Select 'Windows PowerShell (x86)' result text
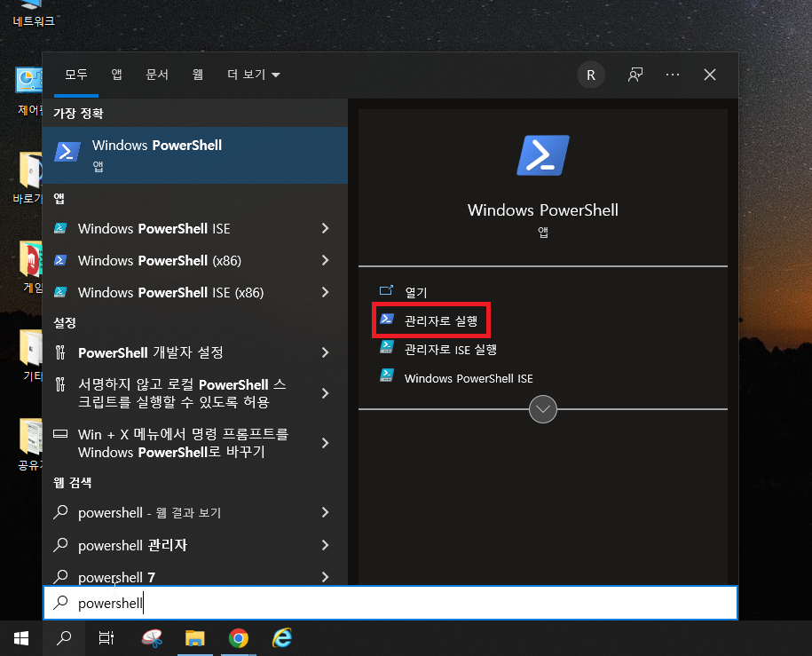This screenshot has height=656, width=812. click(160, 261)
